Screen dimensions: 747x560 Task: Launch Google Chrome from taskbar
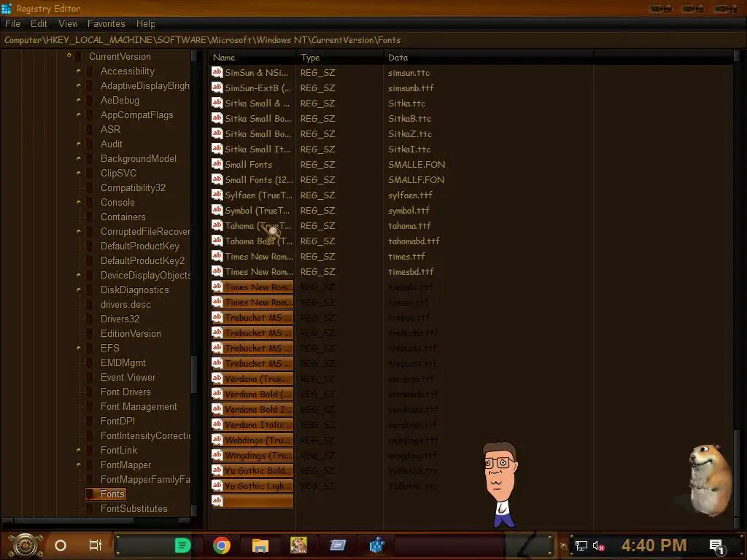point(222,545)
